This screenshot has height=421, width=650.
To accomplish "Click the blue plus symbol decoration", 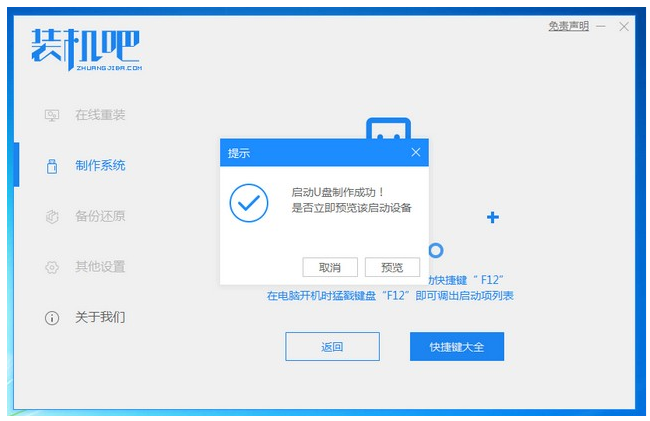I will point(492,217).
